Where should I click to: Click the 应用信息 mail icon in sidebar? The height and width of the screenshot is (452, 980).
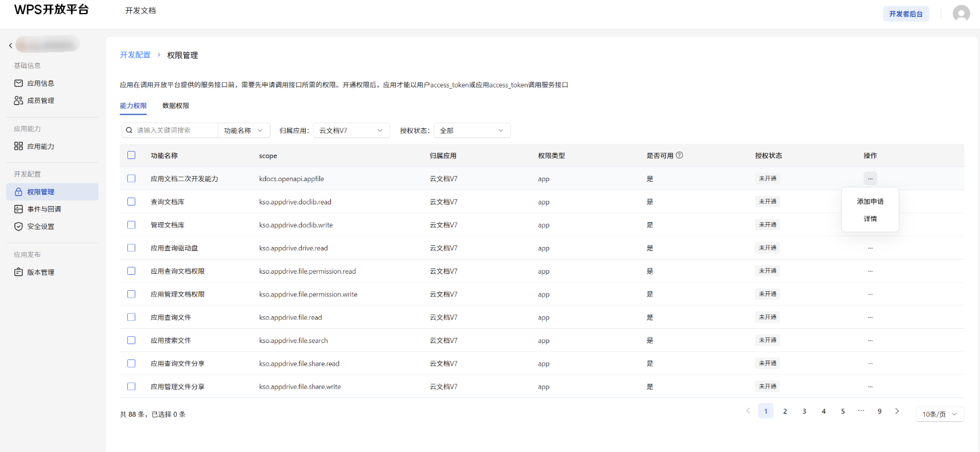[19, 83]
